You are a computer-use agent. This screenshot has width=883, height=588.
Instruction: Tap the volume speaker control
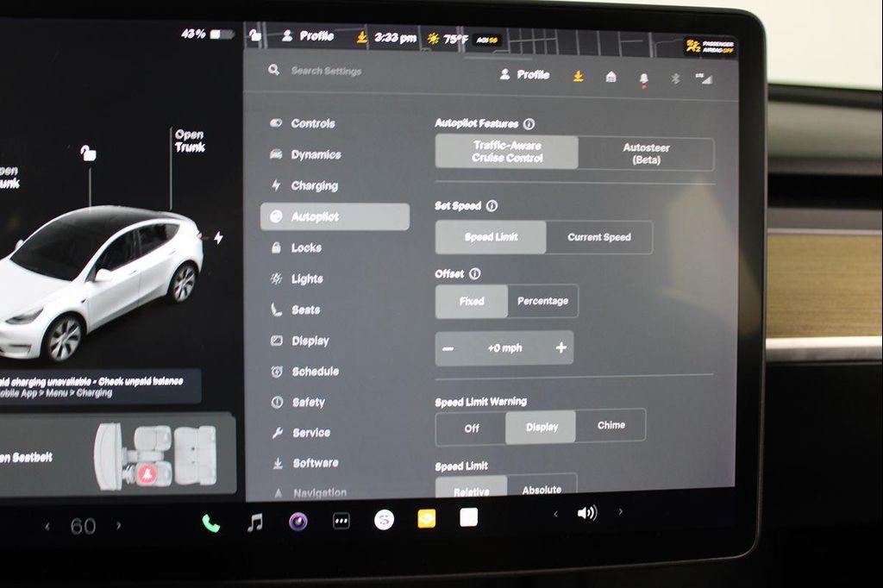coord(588,510)
